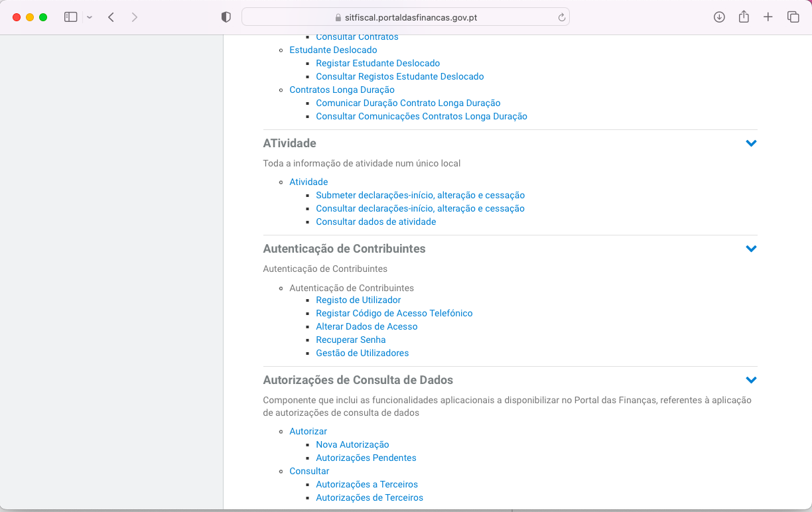Collapse Autorizações de Consulta de Dados chevron
Image resolution: width=812 pixels, height=512 pixels.
751,380
